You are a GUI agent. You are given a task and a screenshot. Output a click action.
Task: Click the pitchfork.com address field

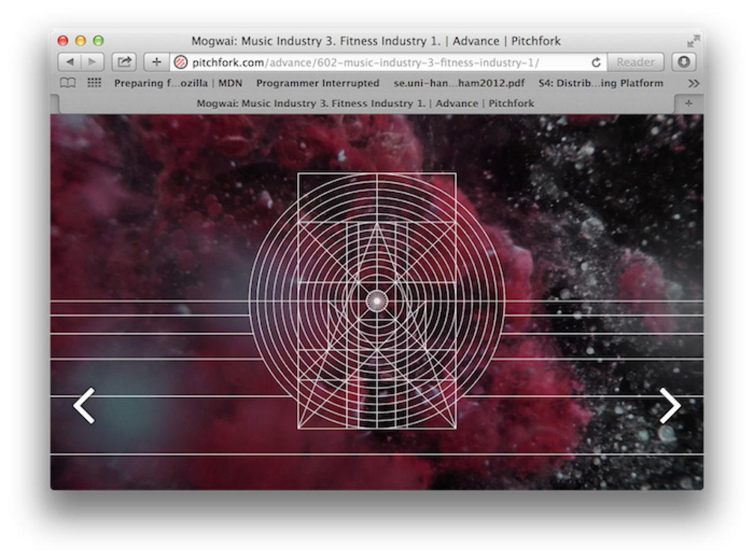point(388,62)
